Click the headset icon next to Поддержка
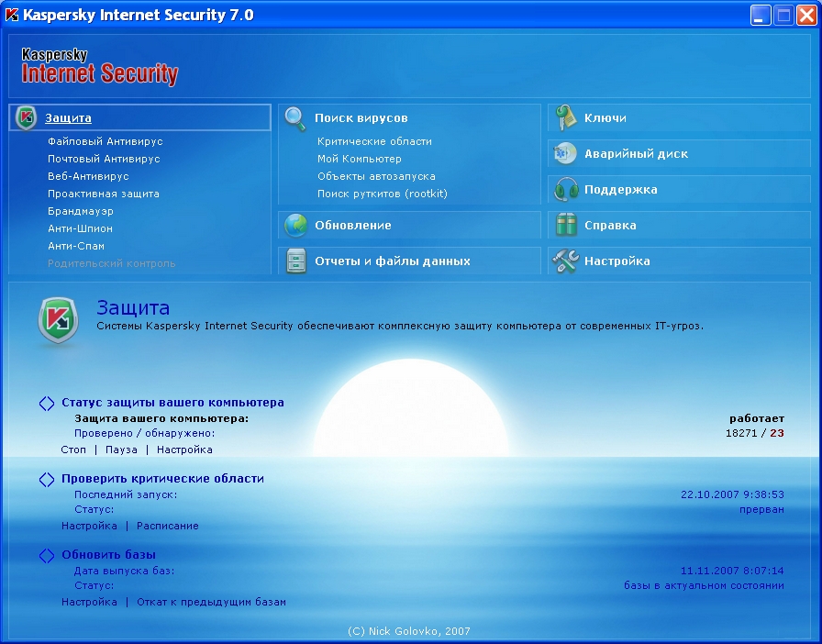 (566, 189)
